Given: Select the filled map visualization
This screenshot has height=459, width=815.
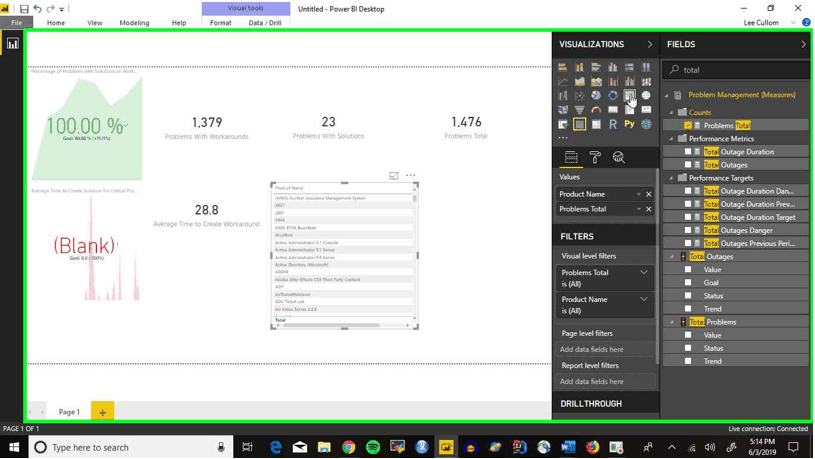Looking at the screenshot, I should (562, 110).
